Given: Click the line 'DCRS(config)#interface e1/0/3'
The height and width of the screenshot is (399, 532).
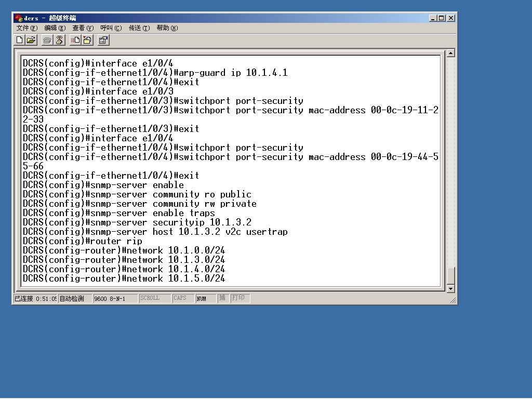Looking at the screenshot, I should coord(98,91).
